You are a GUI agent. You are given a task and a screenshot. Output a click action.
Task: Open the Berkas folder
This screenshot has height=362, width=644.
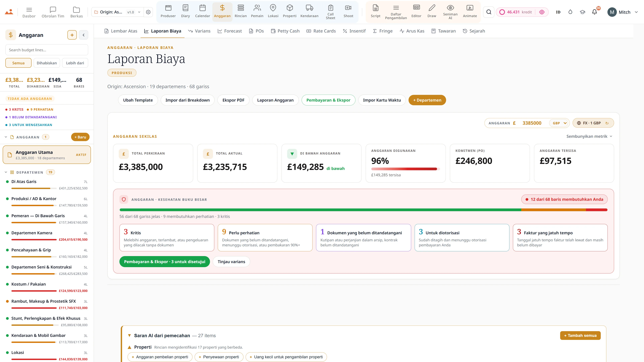point(76,12)
